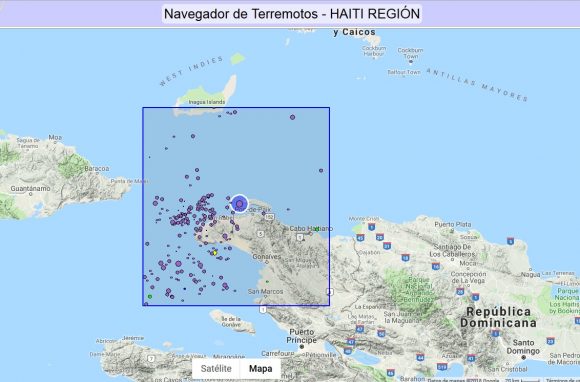Click the Balfour Town label

click(404, 72)
